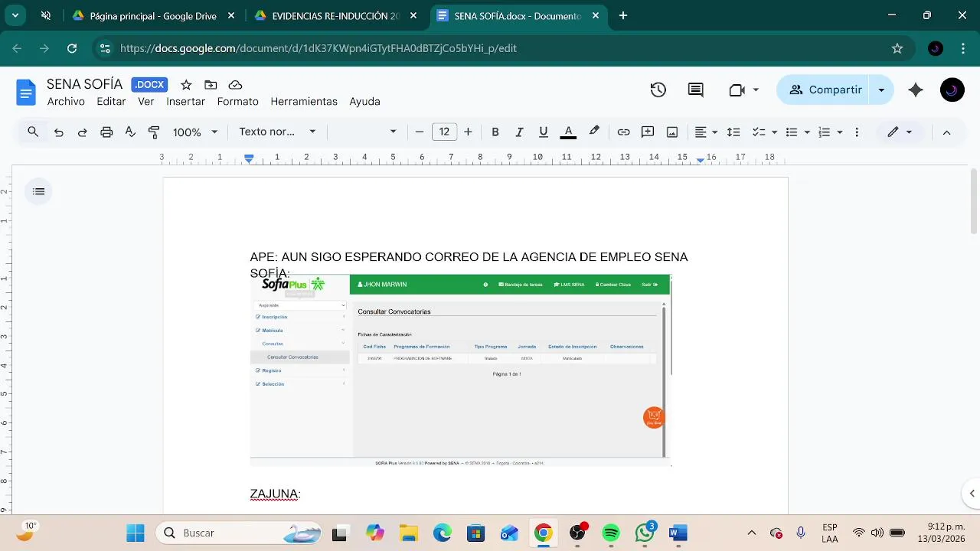
Task: Switch to EVIDENCIAS RE-INDUCCIÓN tab
Action: (337, 15)
